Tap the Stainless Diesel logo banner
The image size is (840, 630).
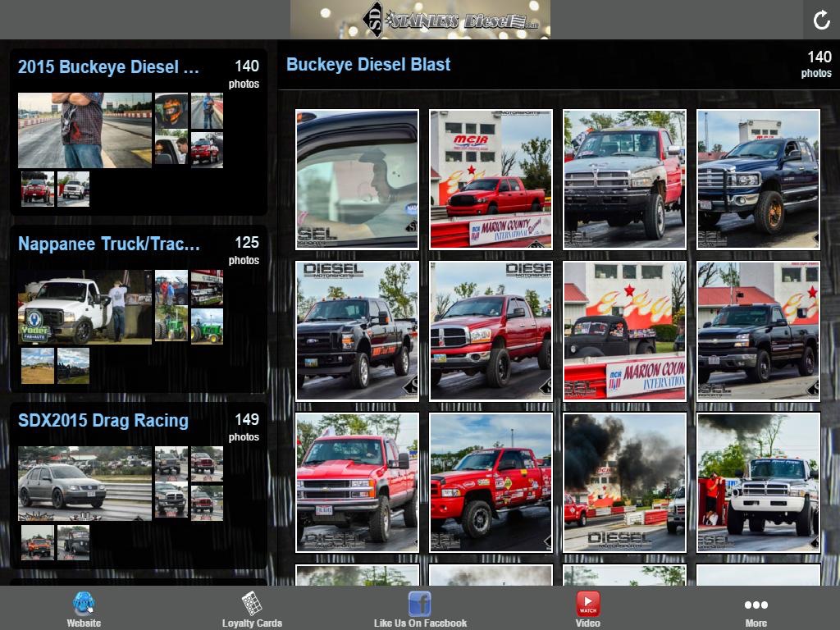[x=420, y=20]
